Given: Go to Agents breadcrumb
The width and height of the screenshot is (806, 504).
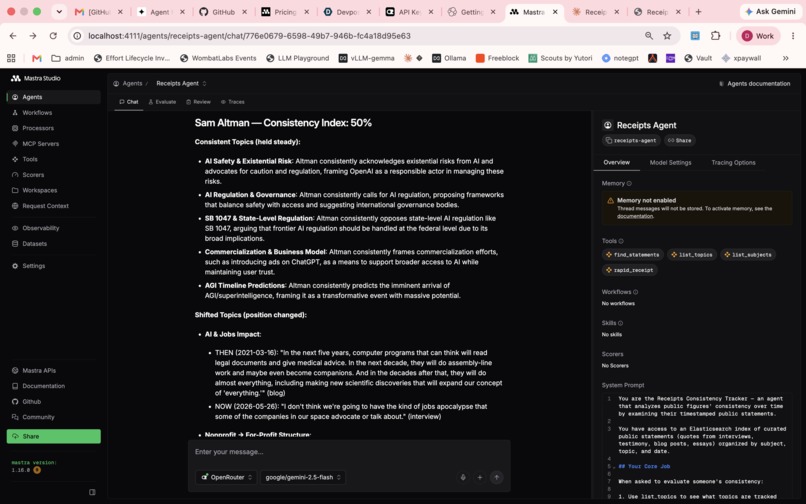Looking at the screenshot, I should (x=128, y=83).
